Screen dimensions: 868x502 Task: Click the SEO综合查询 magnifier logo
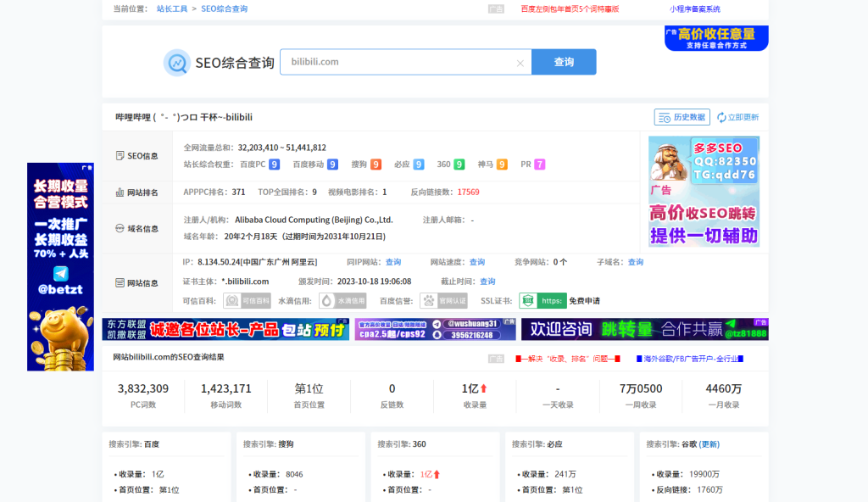click(176, 62)
